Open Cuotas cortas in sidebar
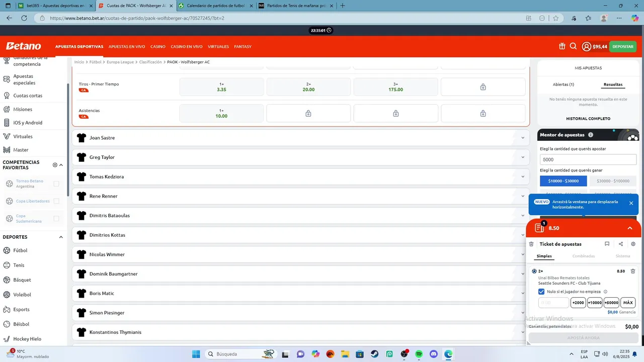 [28, 96]
